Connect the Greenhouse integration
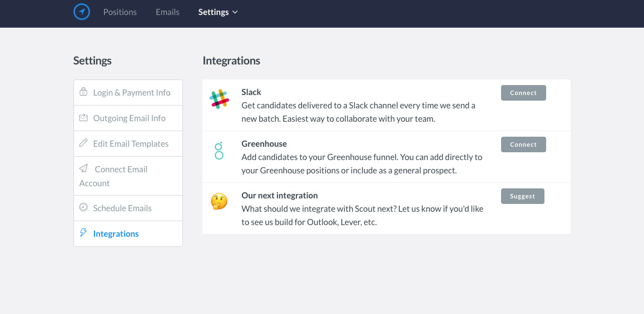Screen dimensions: 644x314 click(x=523, y=144)
